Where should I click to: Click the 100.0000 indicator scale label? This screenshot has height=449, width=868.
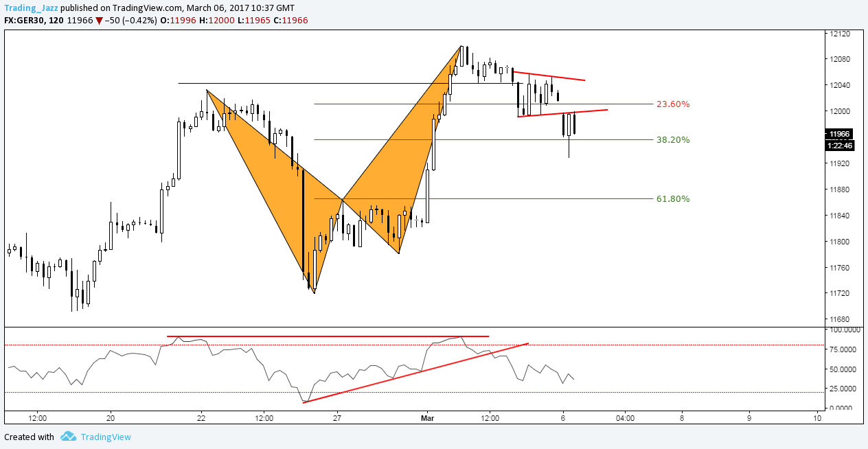[845, 330]
